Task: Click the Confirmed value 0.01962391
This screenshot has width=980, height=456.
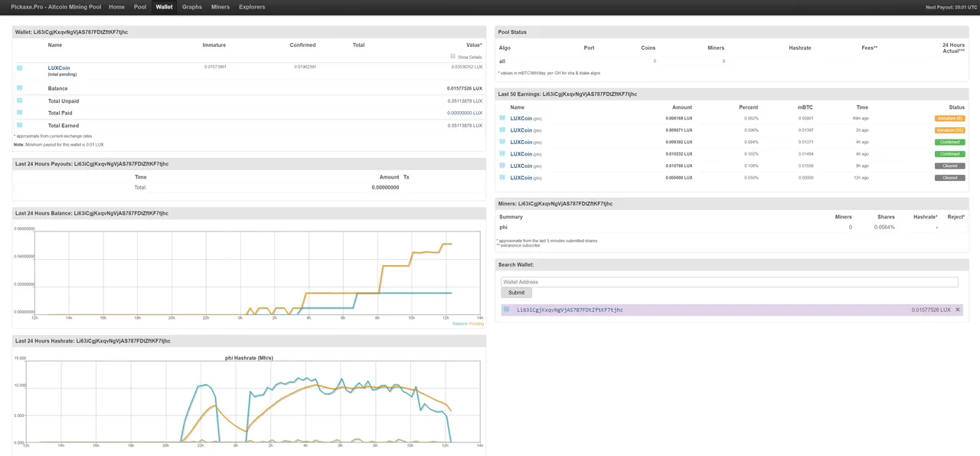Action: coord(305,67)
